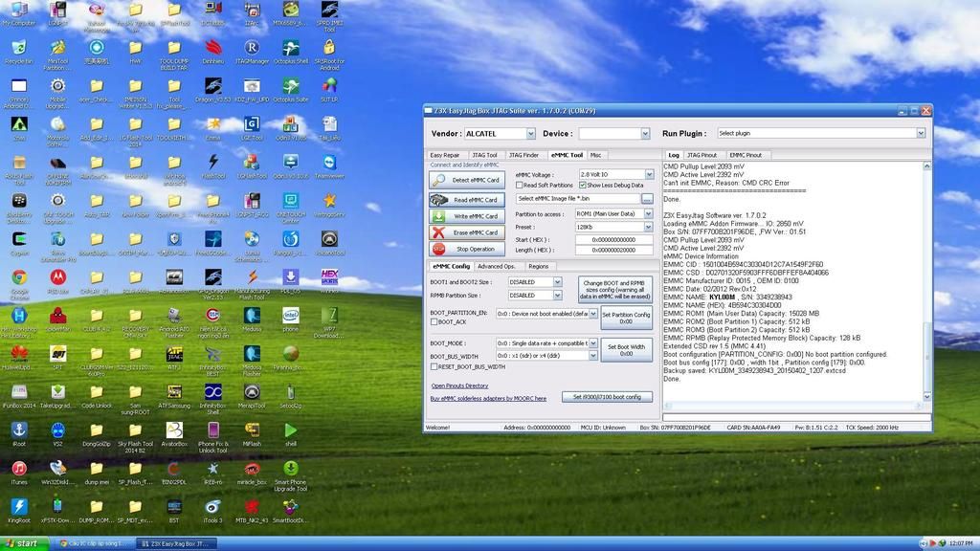Screen dimensions: 980x551
Task: Click the Start (HEX) input field
Action: (613, 240)
